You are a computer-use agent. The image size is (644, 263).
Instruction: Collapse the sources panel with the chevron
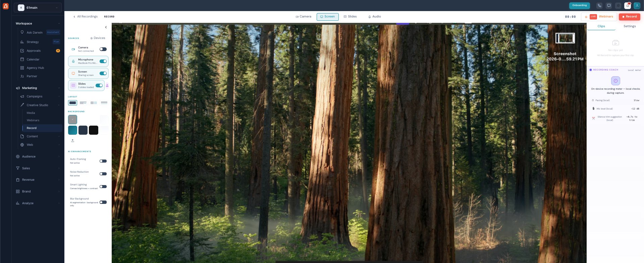coord(106,27)
